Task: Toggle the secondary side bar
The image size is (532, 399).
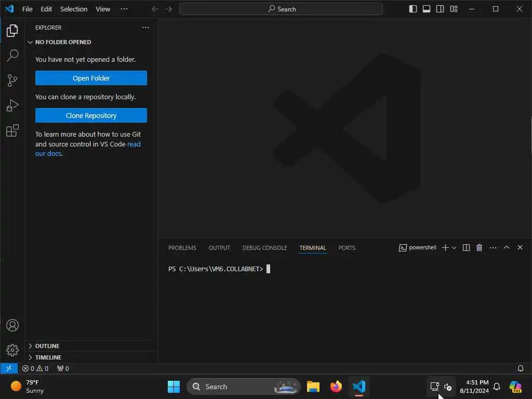Action: 440,9
